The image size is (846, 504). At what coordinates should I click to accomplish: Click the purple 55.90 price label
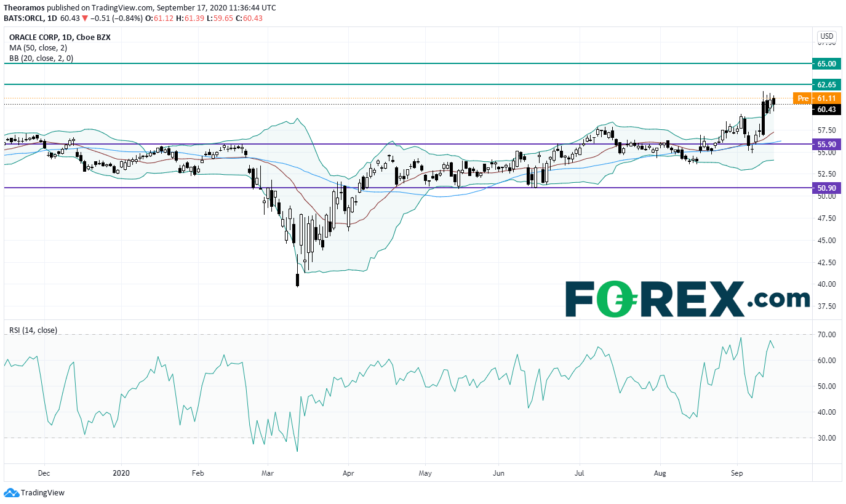click(x=827, y=144)
